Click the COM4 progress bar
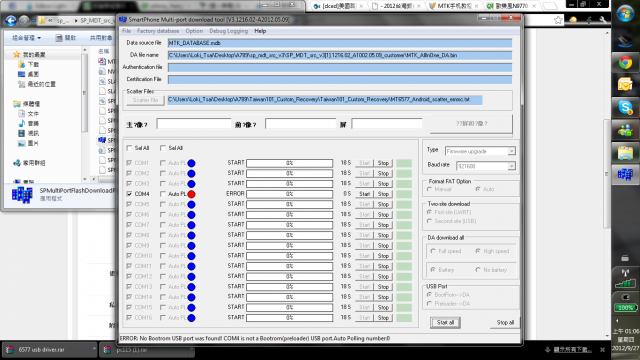Screen dimensions: 640x360 (289, 194)
